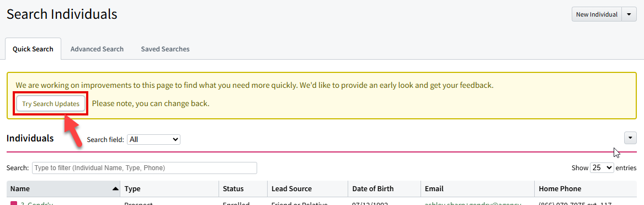Sort by the Type column header
Viewport: 644px width, 205px height.
pos(169,189)
